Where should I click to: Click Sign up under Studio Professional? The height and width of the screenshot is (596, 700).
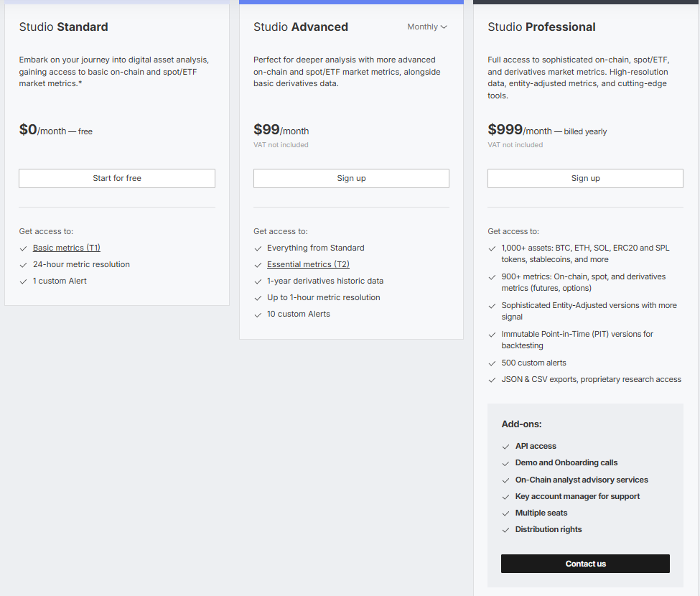tap(585, 178)
